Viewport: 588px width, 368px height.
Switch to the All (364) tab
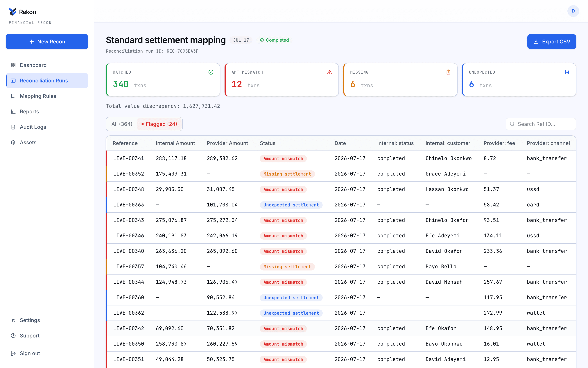coord(122,124)
